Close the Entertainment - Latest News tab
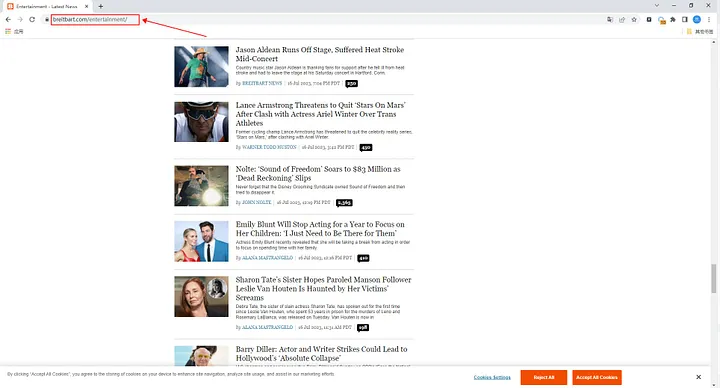This screenshot has height=388, width=720. pyautogui.click(x=86, y=6)
